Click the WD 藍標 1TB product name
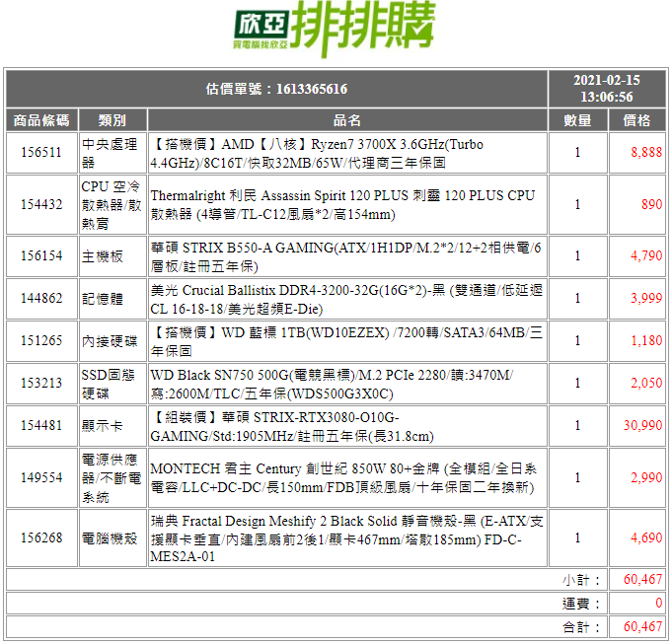This screenshot has height=644, width=672. pyautogui.click(x=347, y=341)
